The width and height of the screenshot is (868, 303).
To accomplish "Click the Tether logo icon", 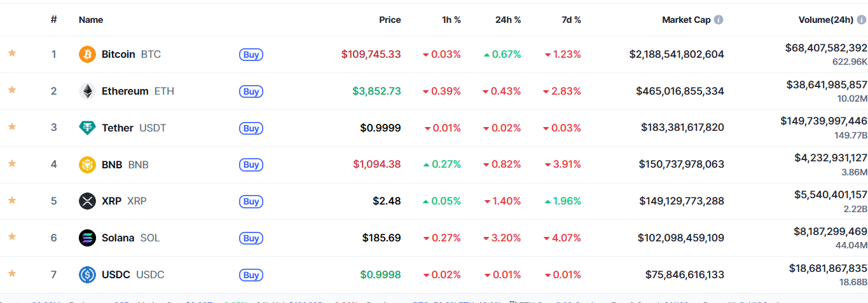I will (x=87, y=128).
